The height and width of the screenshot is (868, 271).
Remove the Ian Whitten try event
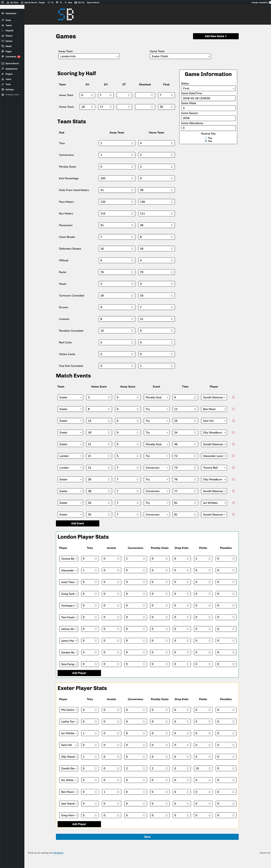tap(234, 503)
